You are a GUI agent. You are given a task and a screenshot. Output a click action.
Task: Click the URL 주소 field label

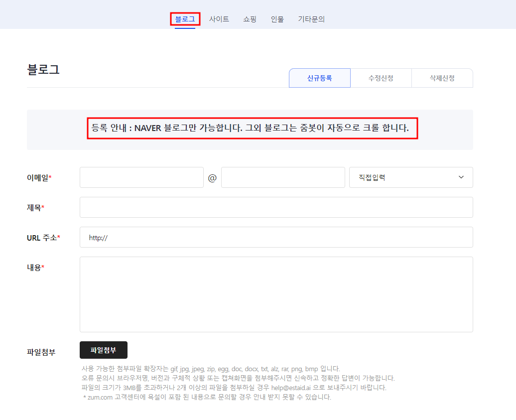[x=43, y=238]
